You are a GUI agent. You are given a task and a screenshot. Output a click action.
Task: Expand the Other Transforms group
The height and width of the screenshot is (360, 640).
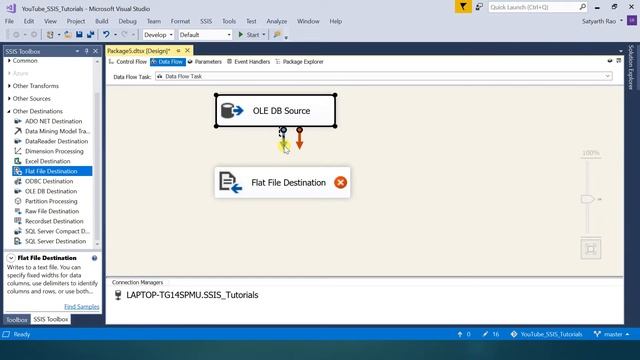9,86
